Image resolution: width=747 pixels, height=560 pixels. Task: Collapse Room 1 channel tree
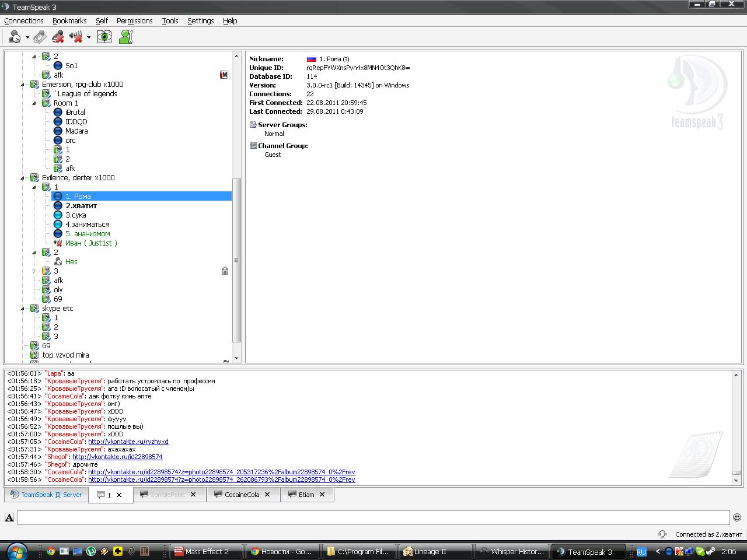(34, 103)
